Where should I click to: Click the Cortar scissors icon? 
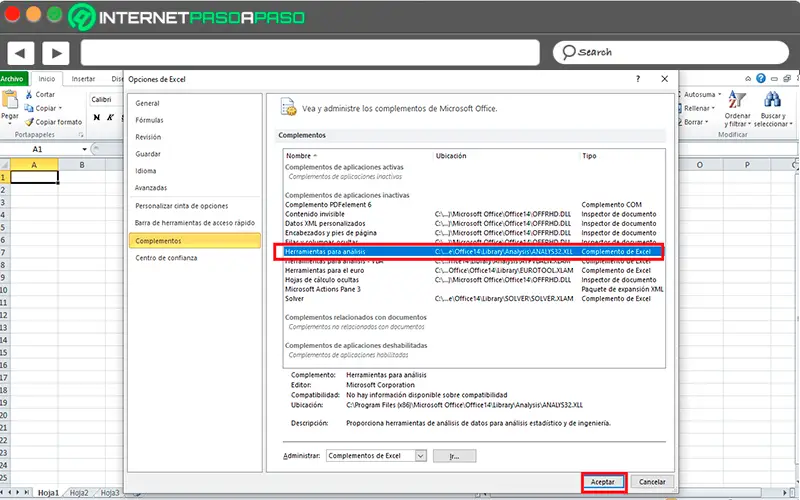click(x=30, y=95)
